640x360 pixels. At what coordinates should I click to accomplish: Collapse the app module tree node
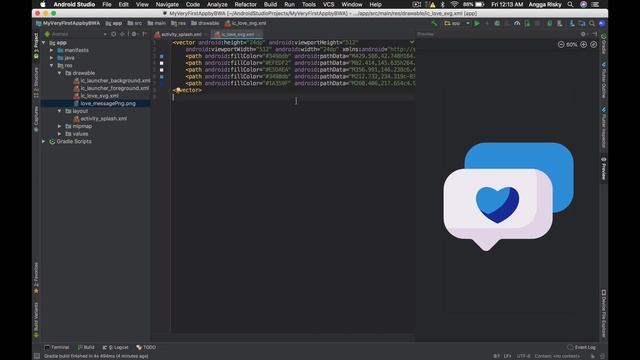[x=44, y=42]
